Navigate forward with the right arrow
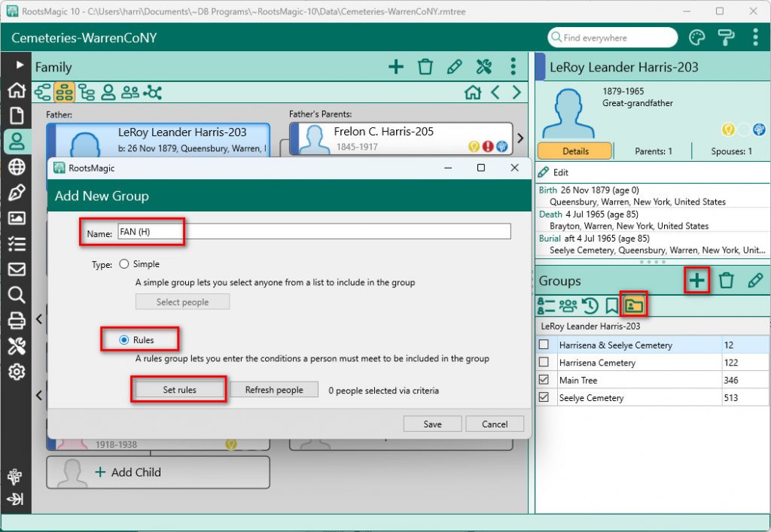The image size is (771, 532). [x=517, y=92]
